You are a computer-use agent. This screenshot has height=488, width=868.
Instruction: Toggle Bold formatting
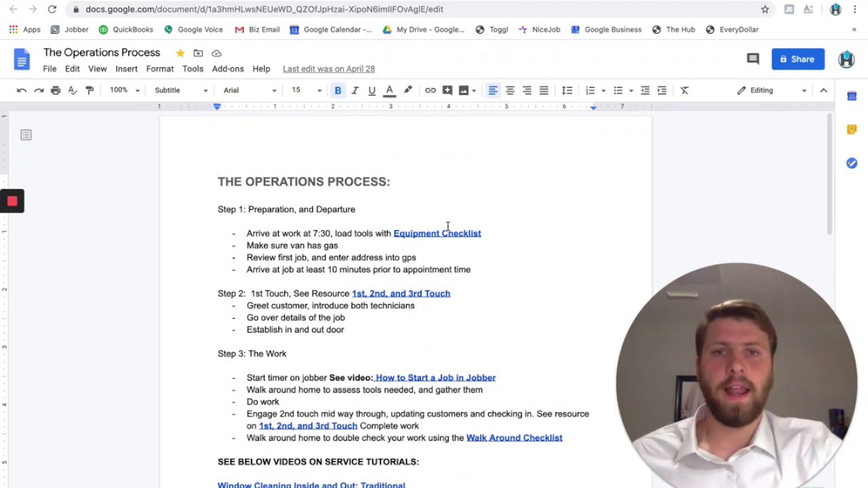pyautogui.click(x=338, y=90)
